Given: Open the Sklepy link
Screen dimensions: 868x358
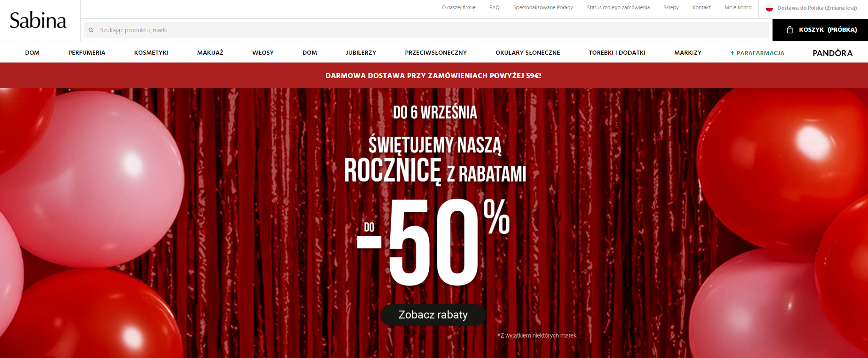Looking at the screenshot, I should pos(671,8).
